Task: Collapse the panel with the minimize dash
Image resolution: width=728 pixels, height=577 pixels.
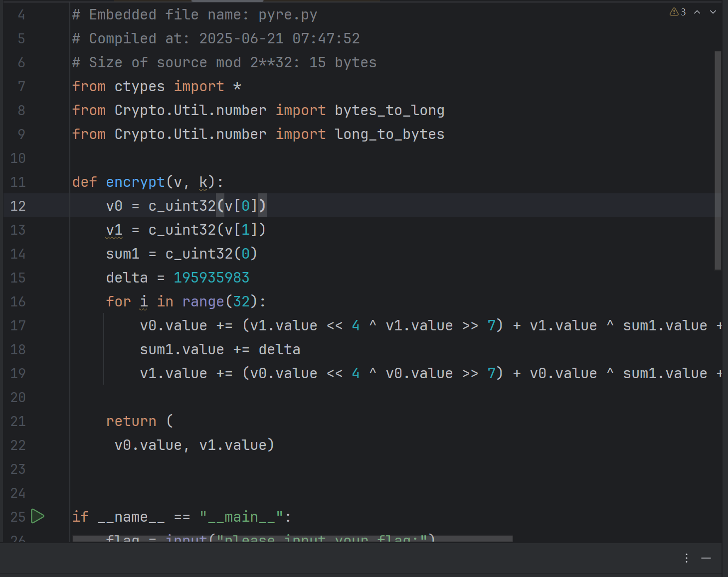Action: pos(706,558)
